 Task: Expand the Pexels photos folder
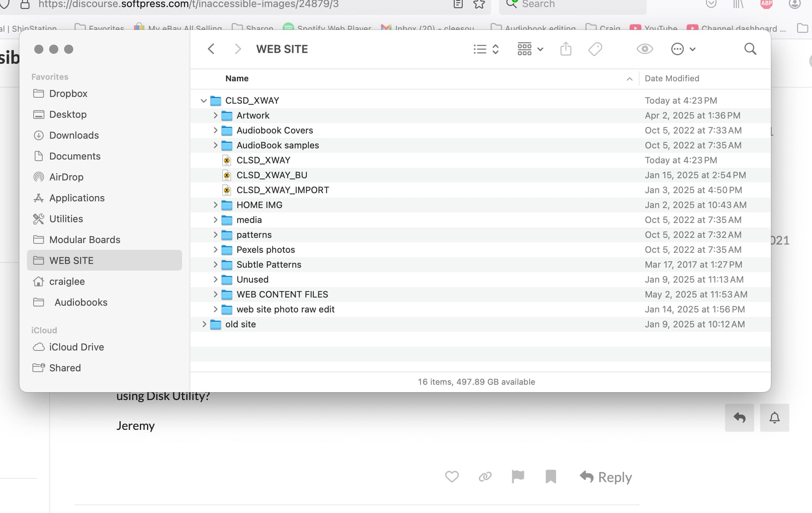(x=215, y=250)
